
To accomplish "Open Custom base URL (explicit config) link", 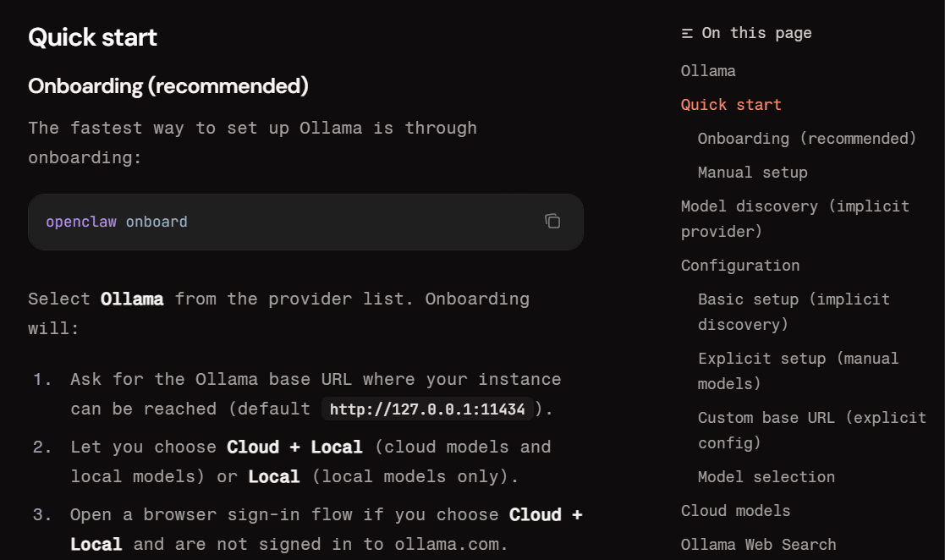I will (812, 431).
